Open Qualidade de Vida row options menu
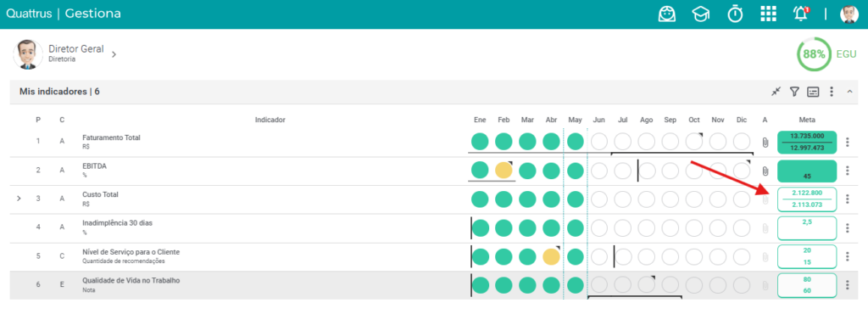Screen dimensions: 868x314 coord(848,285)
